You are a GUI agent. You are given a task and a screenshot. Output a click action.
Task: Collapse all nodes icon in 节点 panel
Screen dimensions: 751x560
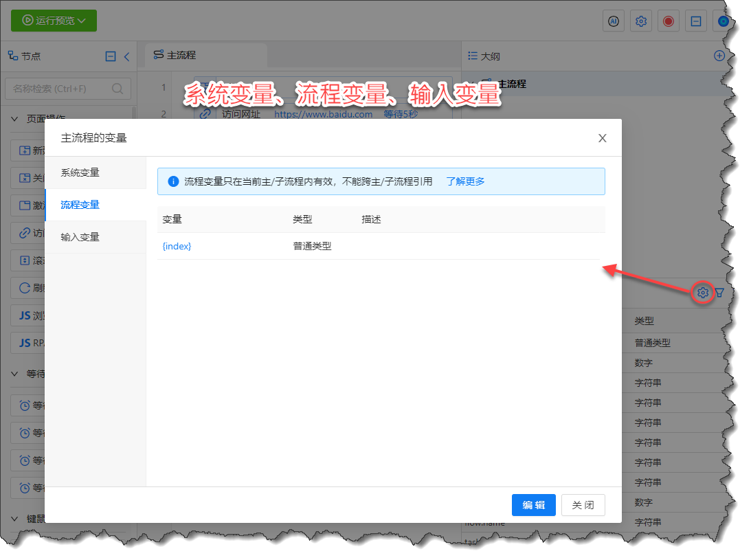pyautogui.click(x=111, y=56)
